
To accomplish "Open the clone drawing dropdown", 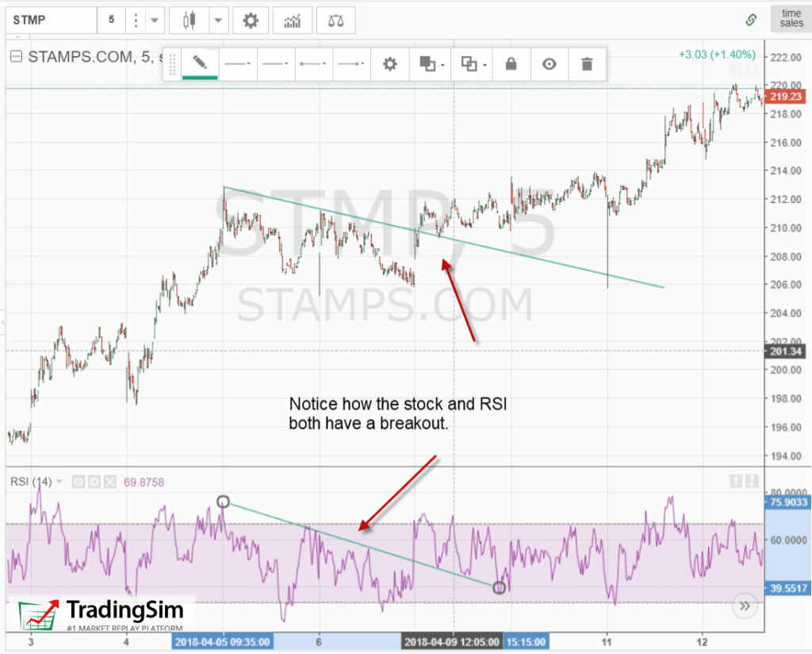I will pos(473,64).
